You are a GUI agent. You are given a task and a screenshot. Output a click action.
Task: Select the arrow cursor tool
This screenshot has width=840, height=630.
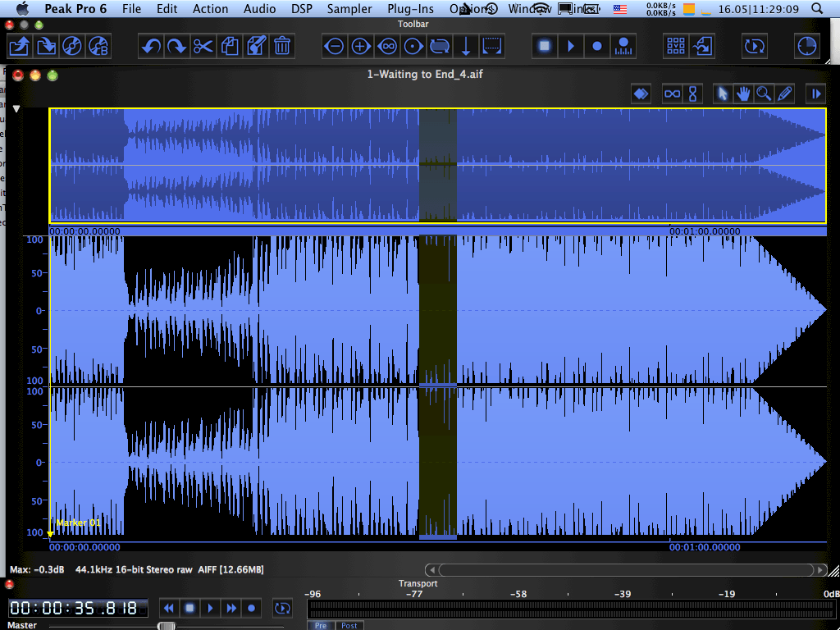point(723,94)
